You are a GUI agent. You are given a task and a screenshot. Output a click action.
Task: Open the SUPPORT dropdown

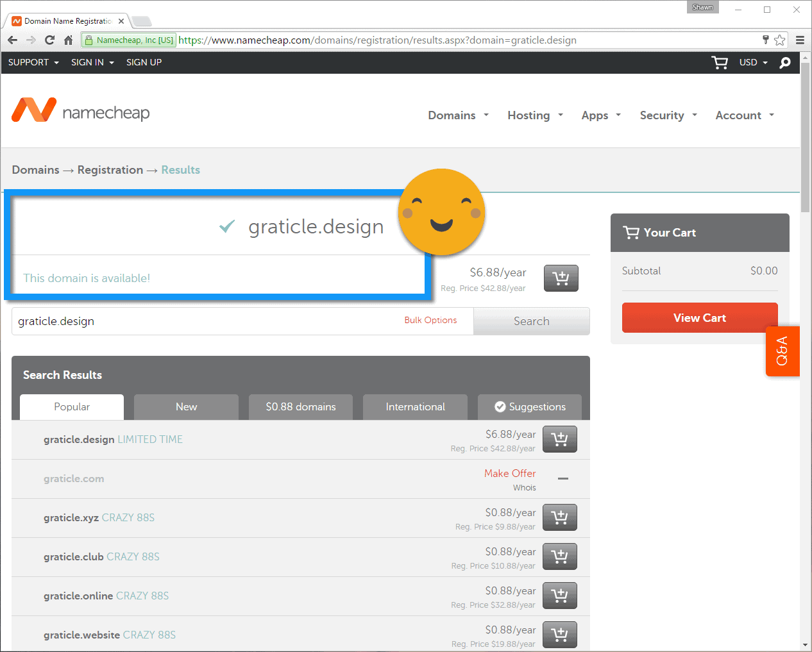point(33,62)
